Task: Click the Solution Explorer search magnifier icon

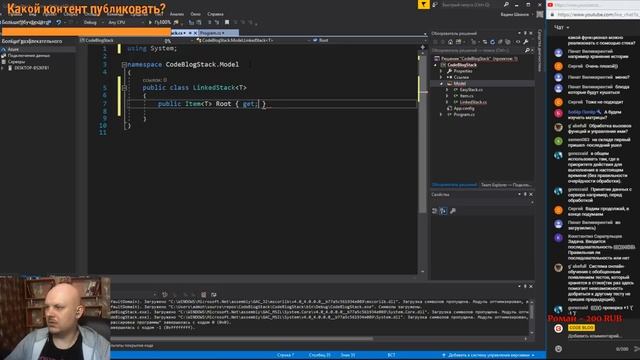Action: (527, 50)
